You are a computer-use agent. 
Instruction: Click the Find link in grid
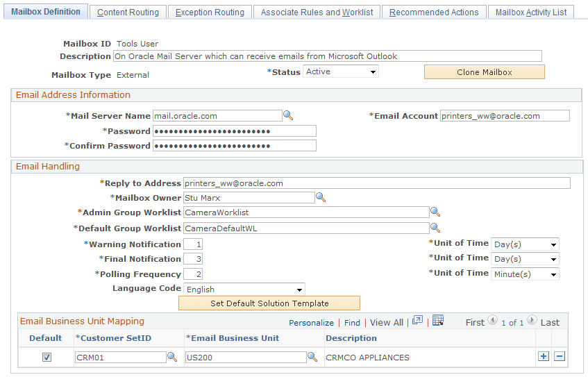click(x=352, y=323)
